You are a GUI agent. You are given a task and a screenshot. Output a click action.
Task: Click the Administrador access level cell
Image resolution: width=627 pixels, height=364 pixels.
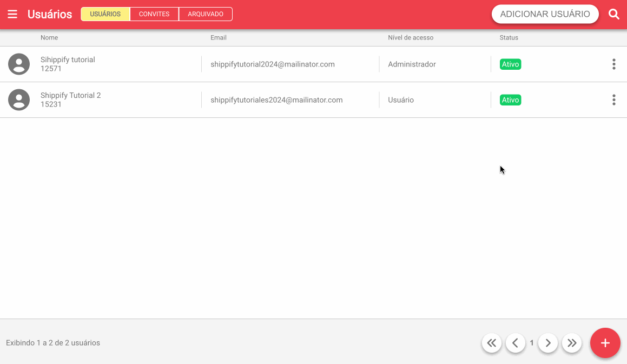click(412, 64)
